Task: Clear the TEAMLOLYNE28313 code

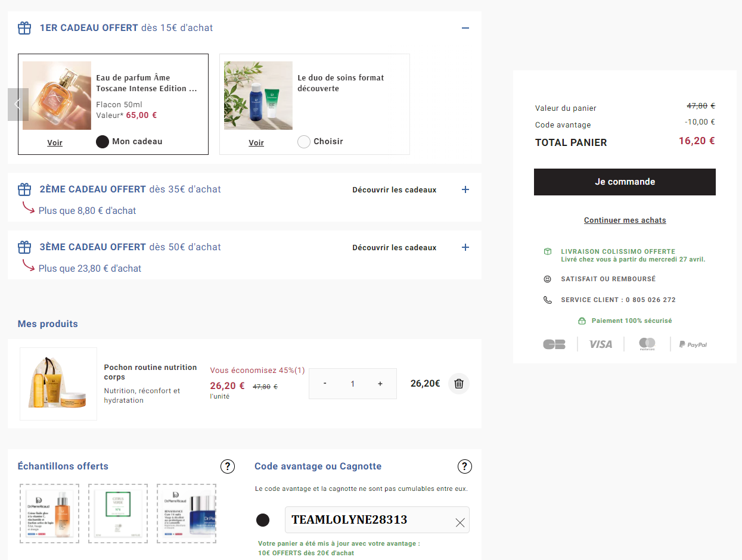Action: tap(460, 522)
